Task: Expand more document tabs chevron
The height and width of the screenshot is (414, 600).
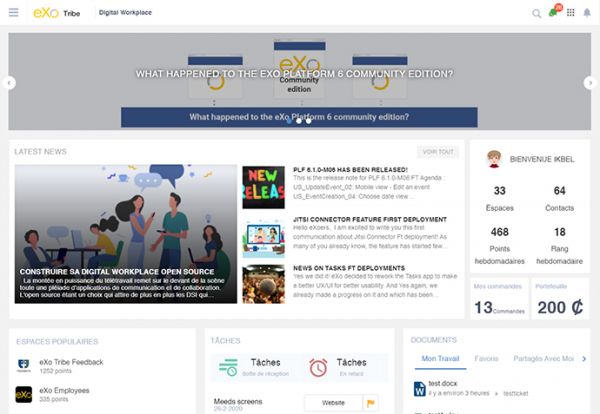Action: 584,359
